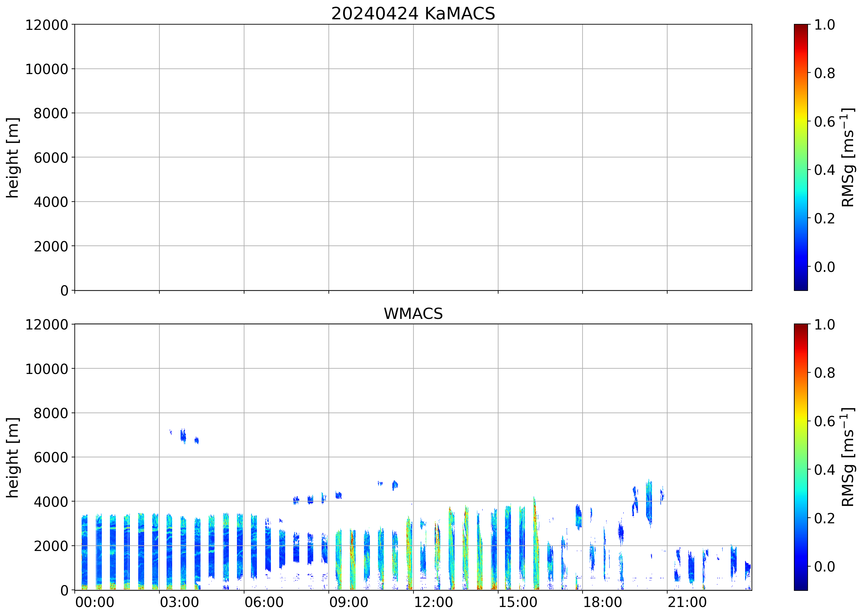Click the 15:00 time axis label

coord(518,602)
